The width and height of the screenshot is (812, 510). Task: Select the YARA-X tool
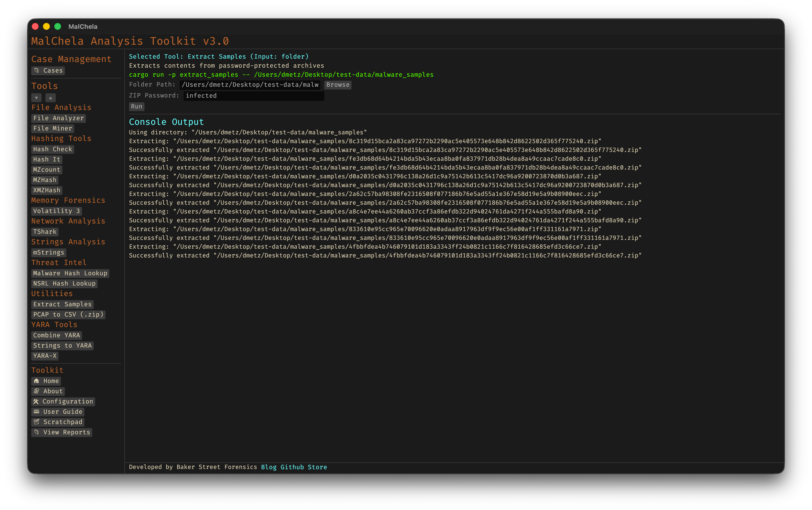coord(45,356)
